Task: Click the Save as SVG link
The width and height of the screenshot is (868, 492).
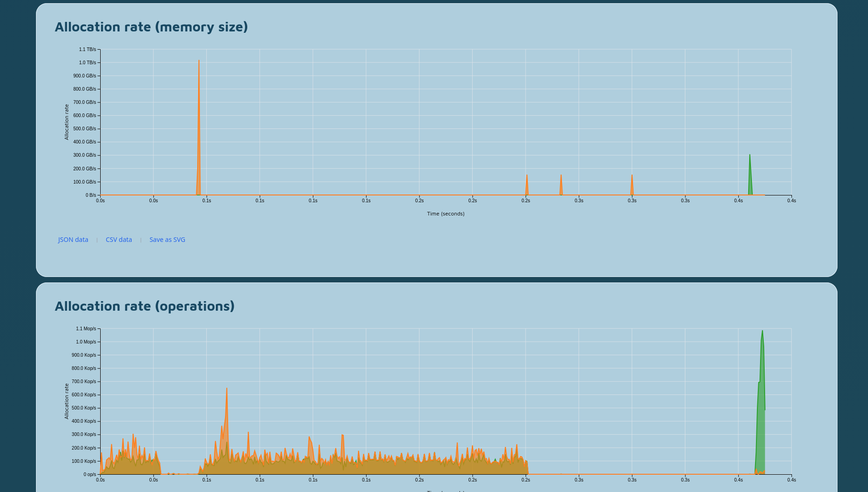Action: tap(167, 240)
